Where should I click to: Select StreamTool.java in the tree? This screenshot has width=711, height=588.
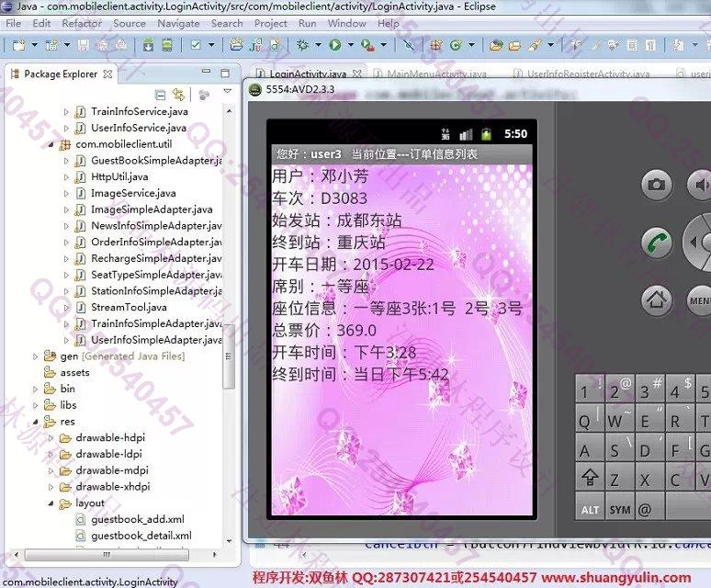[x=129, y=308]
